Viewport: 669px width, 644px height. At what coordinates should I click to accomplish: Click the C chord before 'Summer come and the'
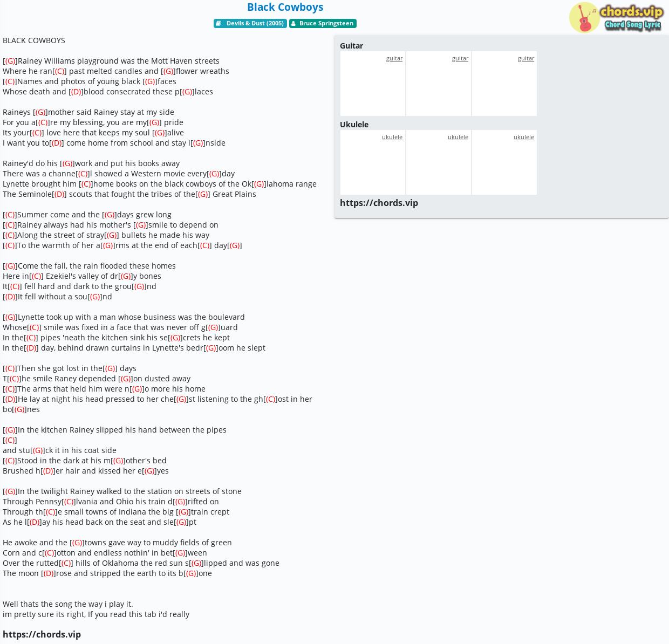(x=10, y=215)
